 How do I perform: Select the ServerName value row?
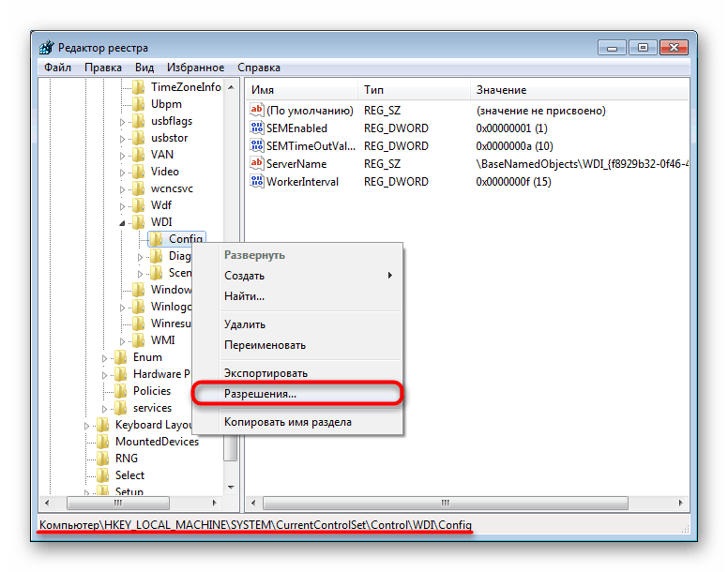(467, 164)
